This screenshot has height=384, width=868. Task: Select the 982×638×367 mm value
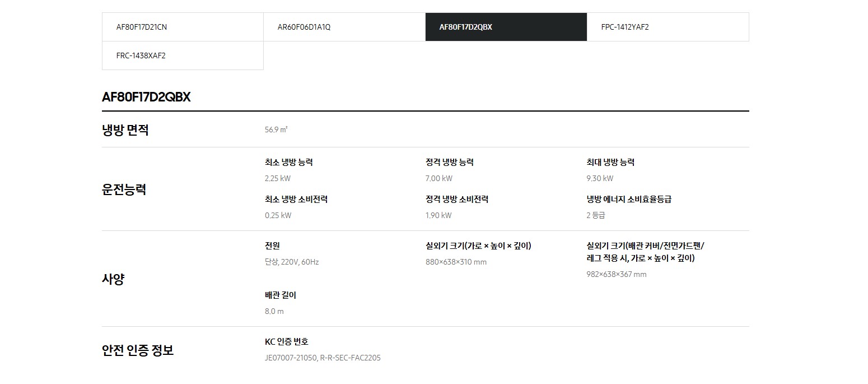pos(617,274)
